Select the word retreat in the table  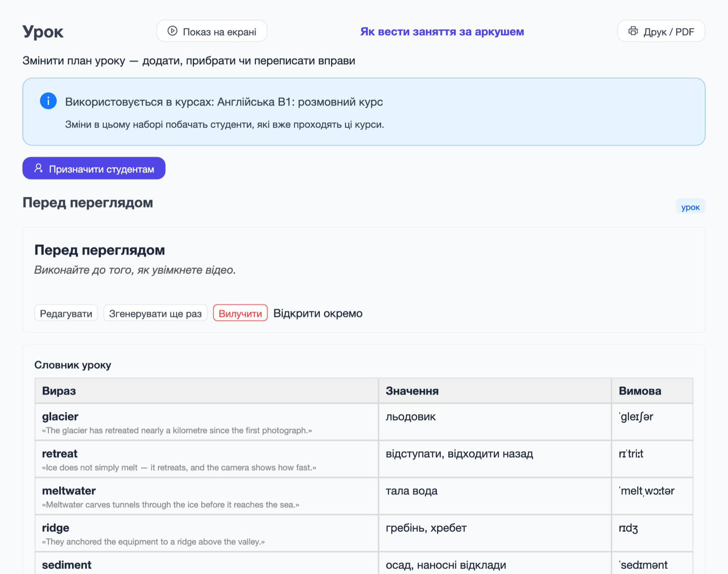coord(60,453)
